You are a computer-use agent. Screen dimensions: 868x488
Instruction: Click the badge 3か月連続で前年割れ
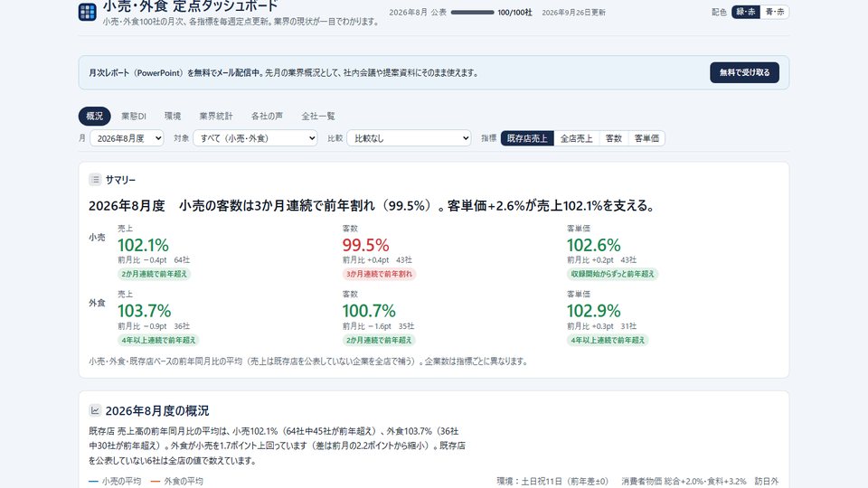379,274
